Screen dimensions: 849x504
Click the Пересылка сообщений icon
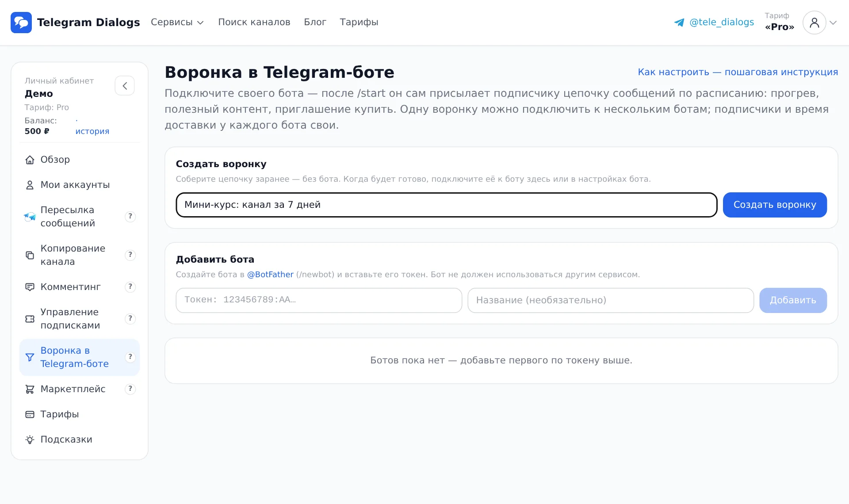[30, 217]
